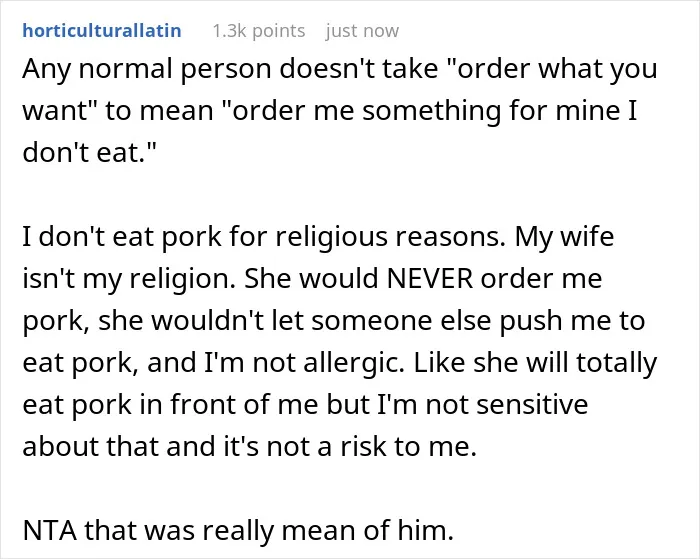Click the words 'I'm not allergic'
The image size is (700, 559).
(304, 362)
